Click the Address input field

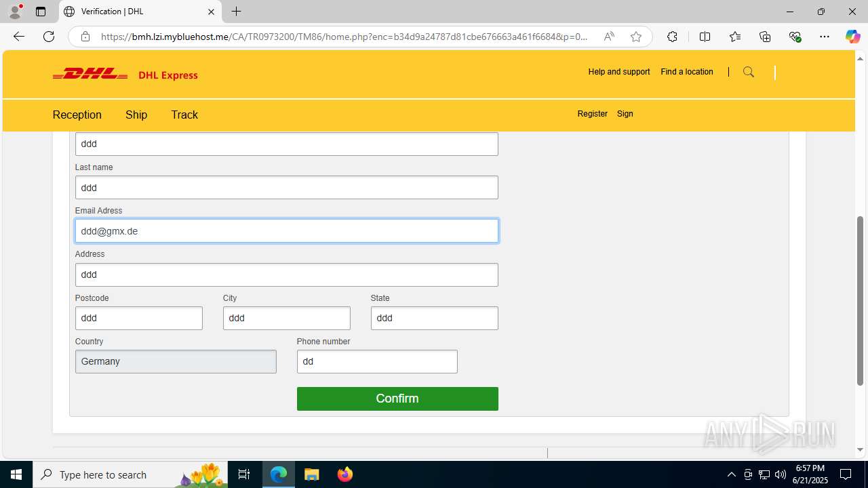pos(287,274)
